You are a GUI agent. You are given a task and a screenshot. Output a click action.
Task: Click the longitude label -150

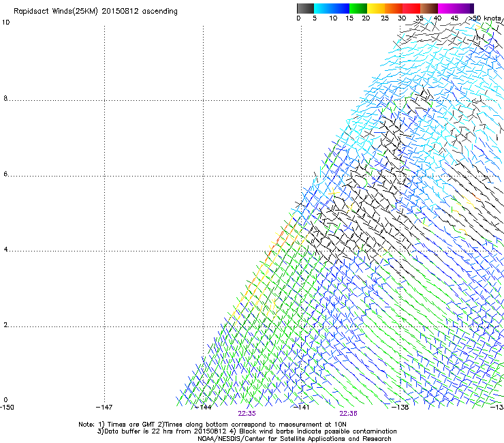tap(7, 408)
